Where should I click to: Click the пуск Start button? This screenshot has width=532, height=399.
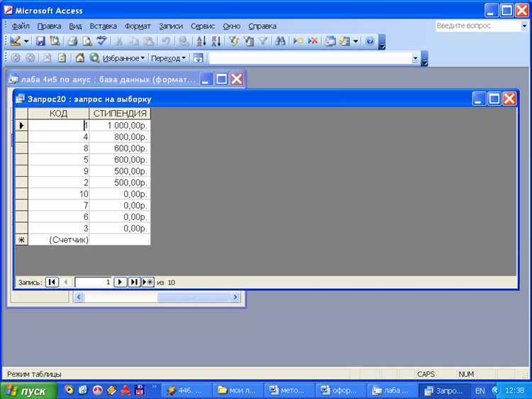click(26, 390)
